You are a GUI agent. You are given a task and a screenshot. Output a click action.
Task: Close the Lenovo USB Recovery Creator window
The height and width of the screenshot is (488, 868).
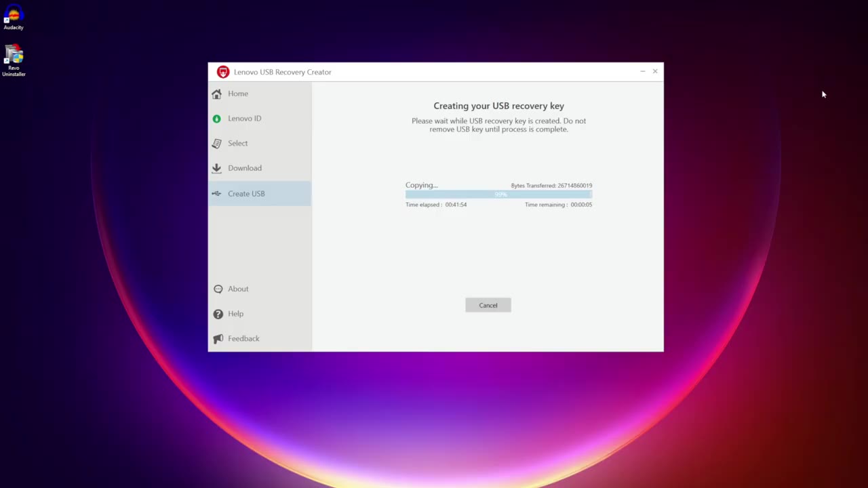pos(655,71)
